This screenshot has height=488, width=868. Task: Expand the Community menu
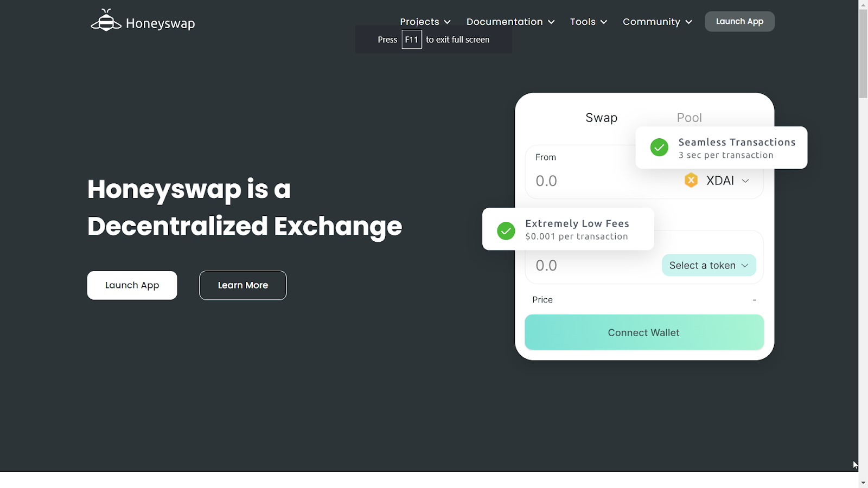[658, 22]
